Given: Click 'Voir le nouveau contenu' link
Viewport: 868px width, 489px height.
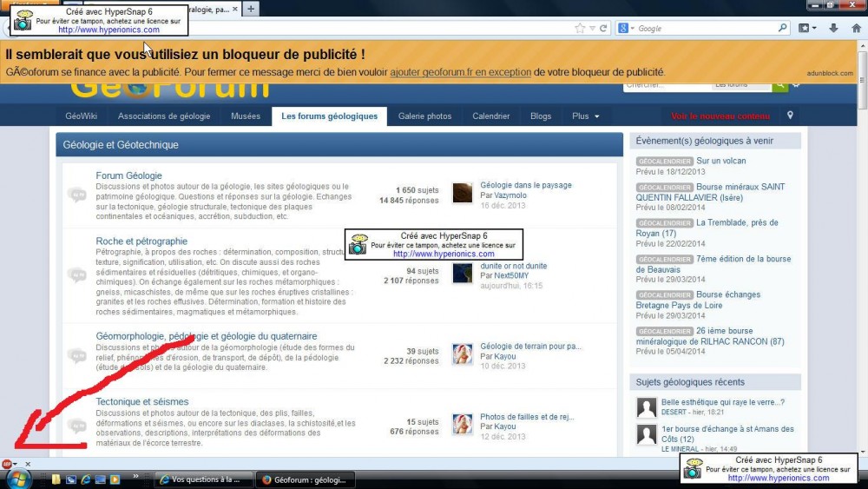Looking at the screenshot, I should (720, 116).
